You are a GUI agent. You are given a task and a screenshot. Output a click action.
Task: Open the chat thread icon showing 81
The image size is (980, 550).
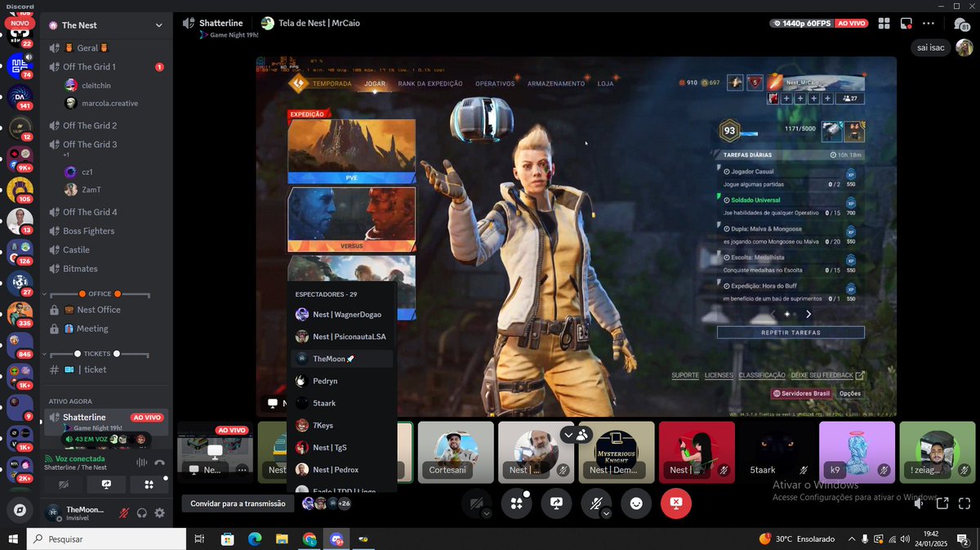[x=961, y=25]
